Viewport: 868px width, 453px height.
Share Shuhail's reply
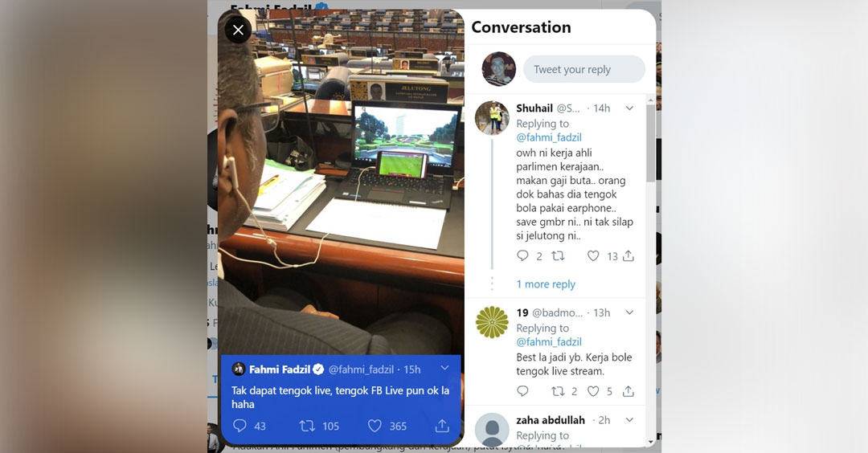628,255
